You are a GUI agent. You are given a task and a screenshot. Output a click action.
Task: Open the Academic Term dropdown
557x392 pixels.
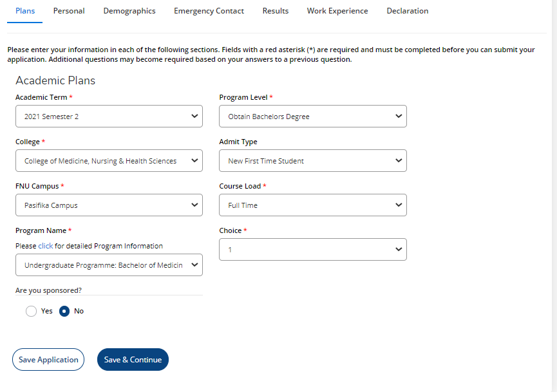[109, 117]
